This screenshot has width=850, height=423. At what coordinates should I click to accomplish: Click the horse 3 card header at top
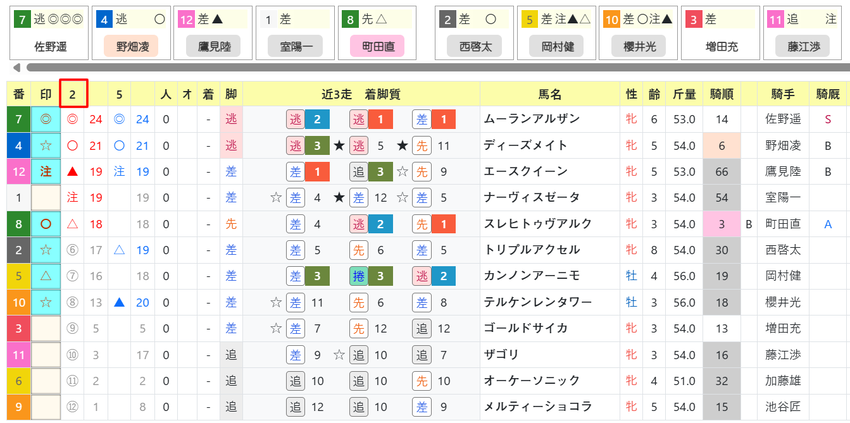click(720, 20)
